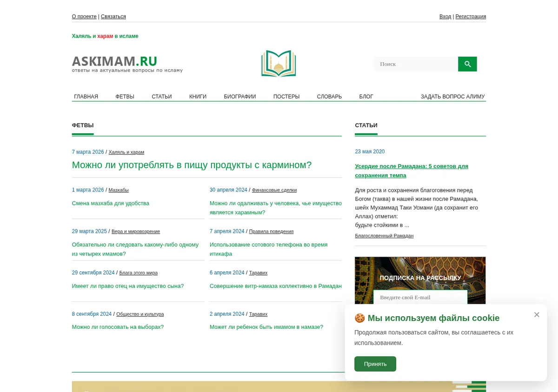Accept cookies with the Принять button
This screenshot has height=392, width=558.
[x=375, y=364]
